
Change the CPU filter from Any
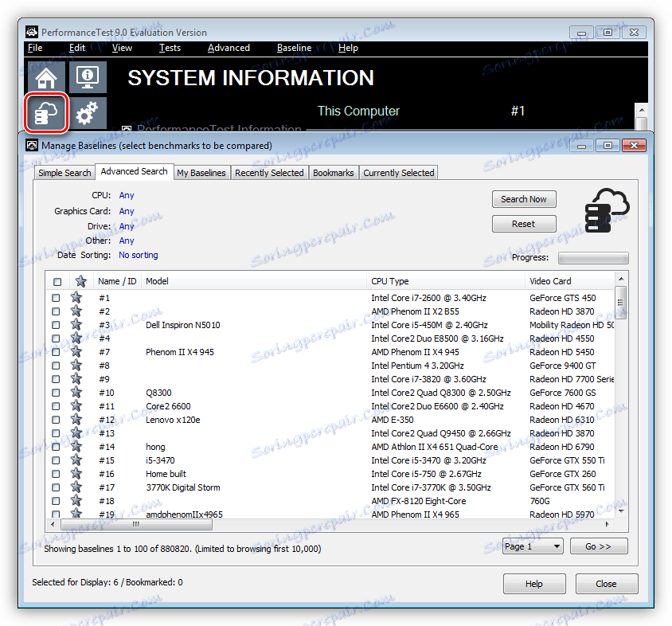127,195
